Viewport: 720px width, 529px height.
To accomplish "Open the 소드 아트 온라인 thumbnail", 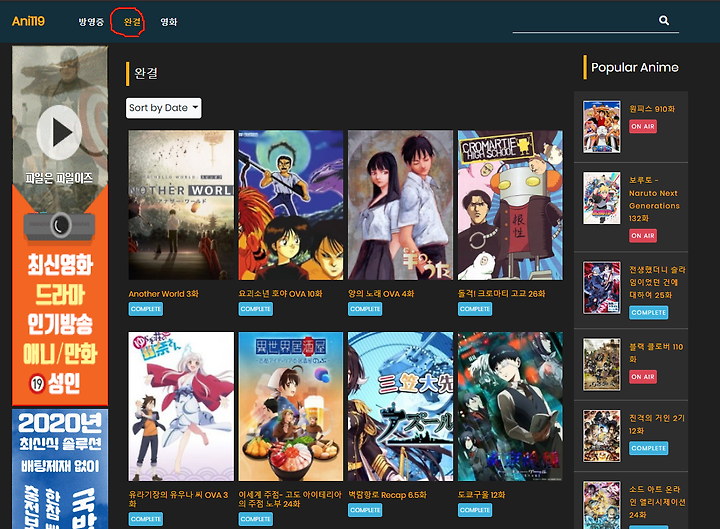I will (602, 505).
